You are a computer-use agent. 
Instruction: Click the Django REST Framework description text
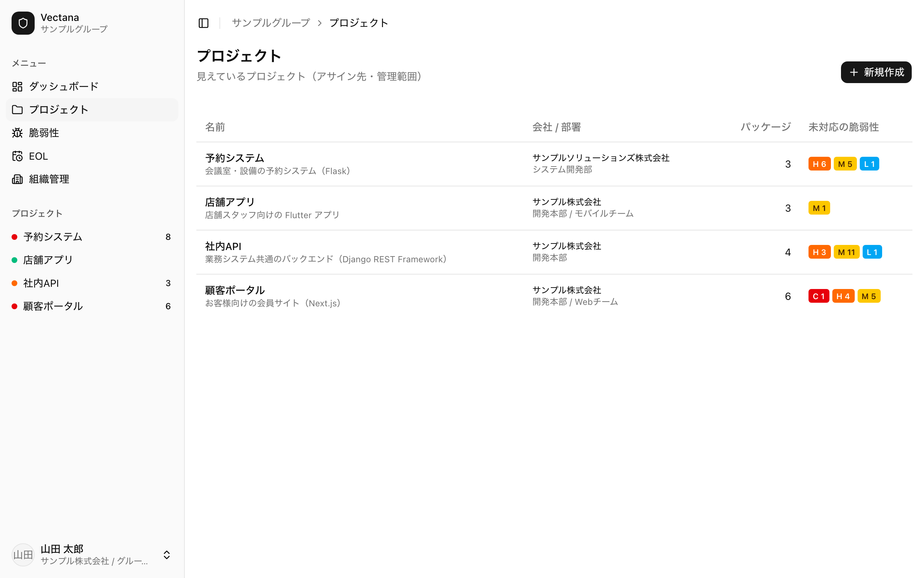tap(326, 259)
